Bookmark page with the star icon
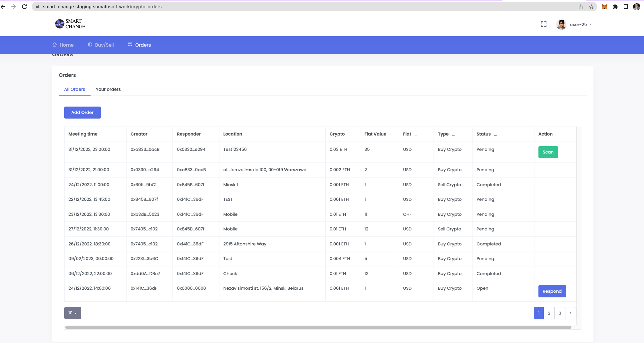Image resolution: width=644 pixels, height=343 pixels. tap(591, 7)
